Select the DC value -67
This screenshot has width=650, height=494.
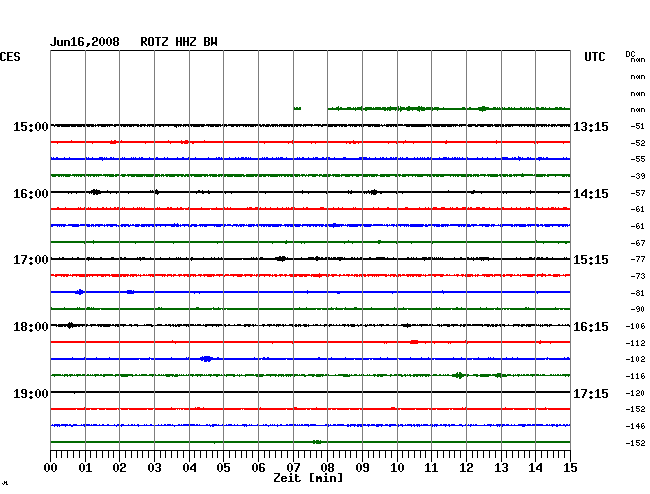(638, 243)
